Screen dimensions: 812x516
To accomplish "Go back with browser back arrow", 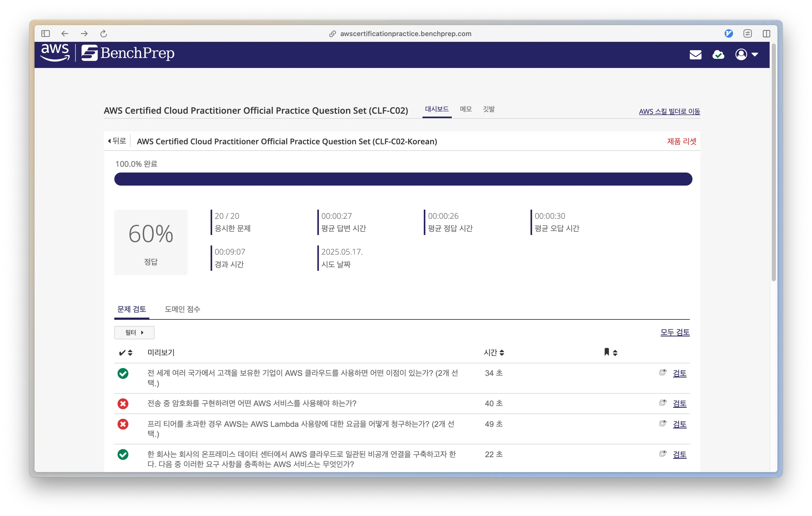I will 65,34.
